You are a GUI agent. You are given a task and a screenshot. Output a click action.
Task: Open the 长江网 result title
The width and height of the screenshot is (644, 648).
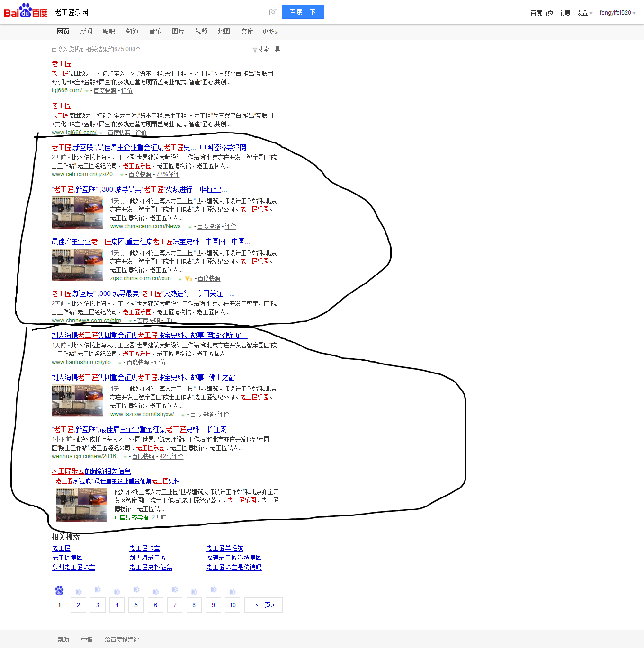[139, 429]
